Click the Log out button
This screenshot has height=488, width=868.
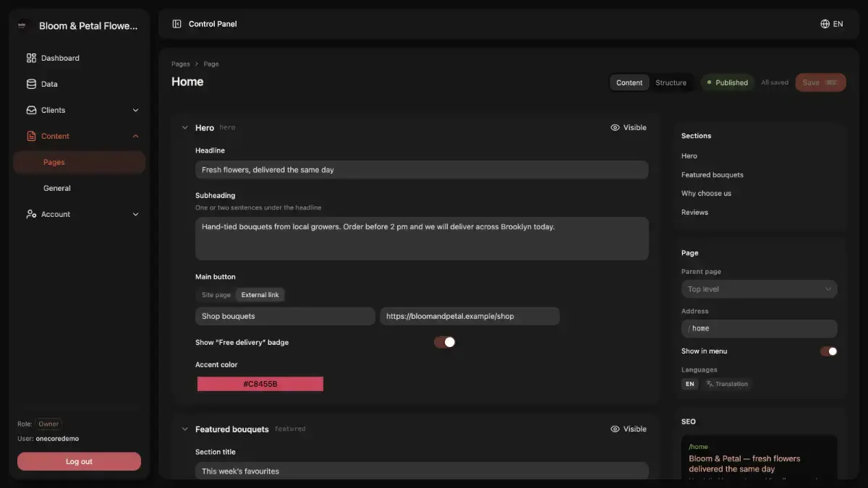click(x=79, y=461)
